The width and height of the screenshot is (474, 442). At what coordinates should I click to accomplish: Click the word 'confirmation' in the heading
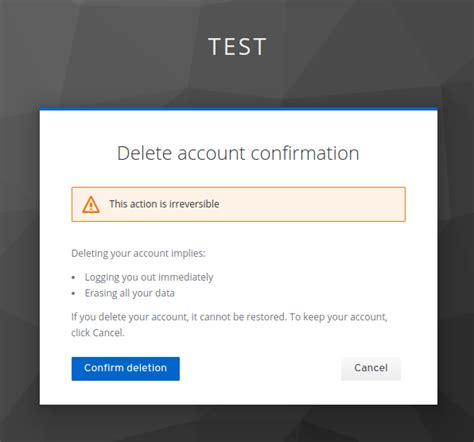pos(305,154)
